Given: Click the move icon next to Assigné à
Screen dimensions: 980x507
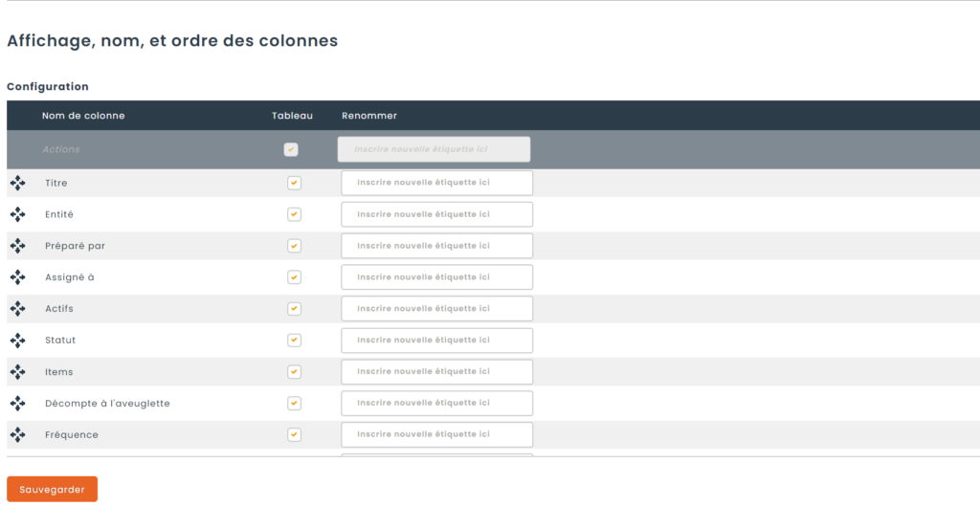Looking at the screenshot, I should click(17, 277).
